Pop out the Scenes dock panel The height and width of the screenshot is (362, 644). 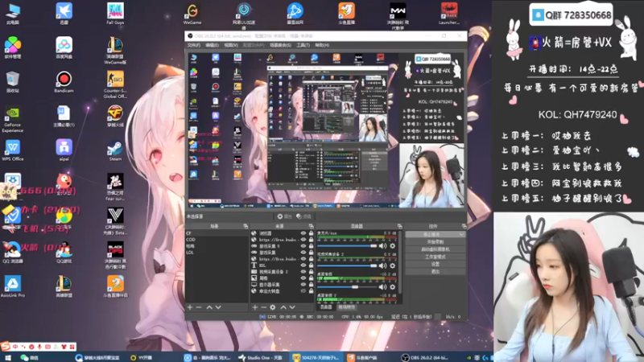click(246, 226)
